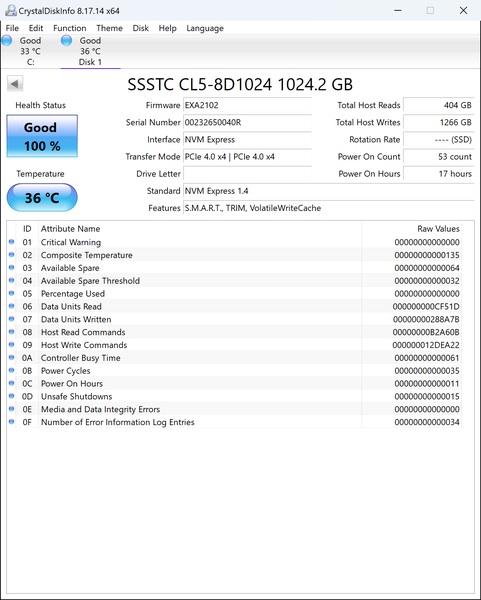Click the Serial Number field
481x600 pixels.
[x=247, y=122]
